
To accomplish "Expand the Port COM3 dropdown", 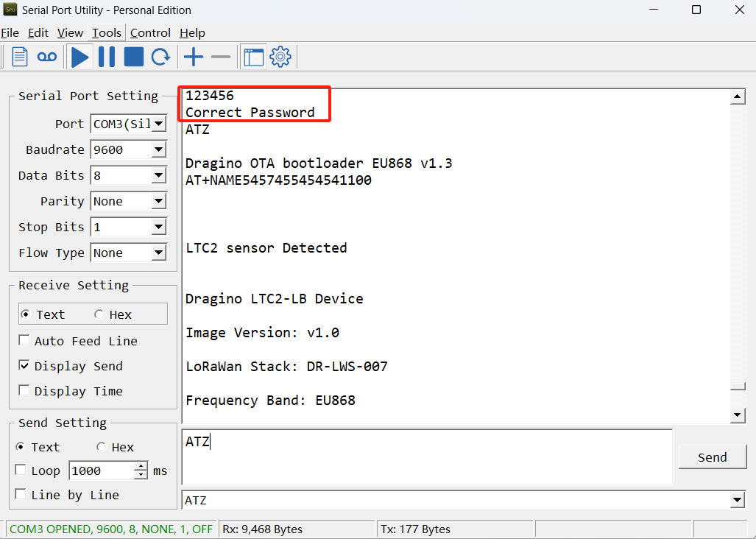I will point(158,124).
